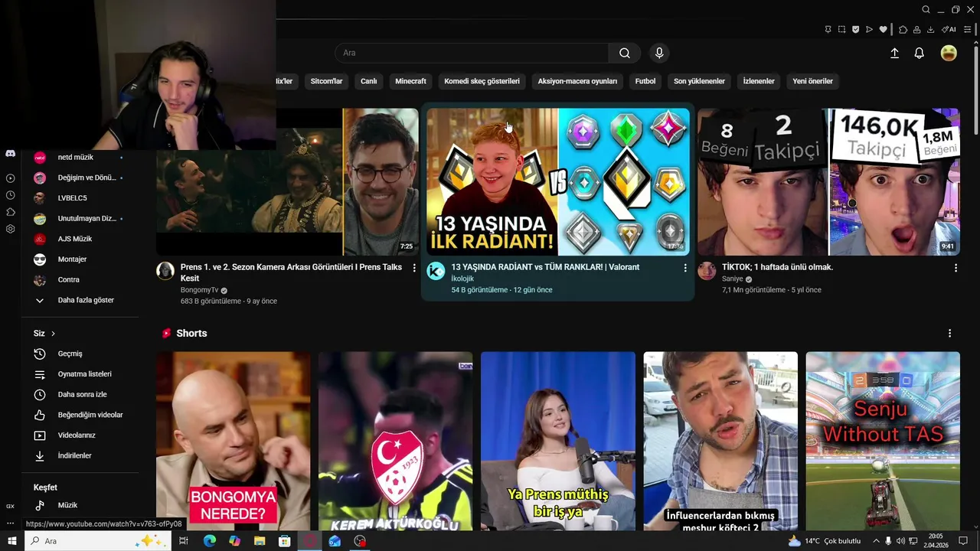Open the upload/create video icon

coord(894,53)
